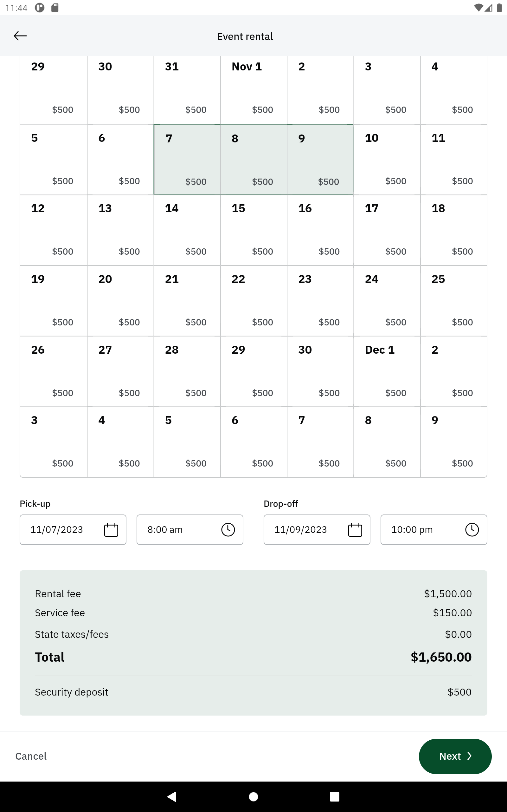The height and width of the screenshot is (812, 507).
Task: Open the 8:00 am pick-up time selector
Action: [190, 530]
